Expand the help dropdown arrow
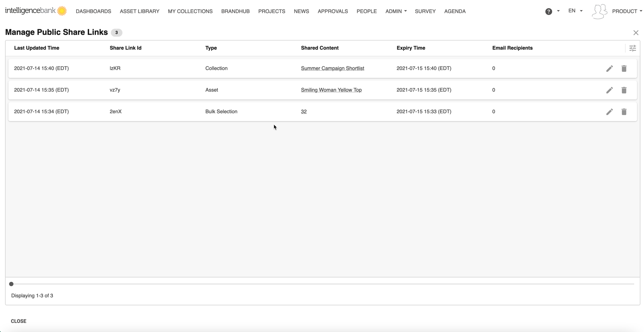Image resolution: width=644 pixels, height=332 pixels. (558, 11)
